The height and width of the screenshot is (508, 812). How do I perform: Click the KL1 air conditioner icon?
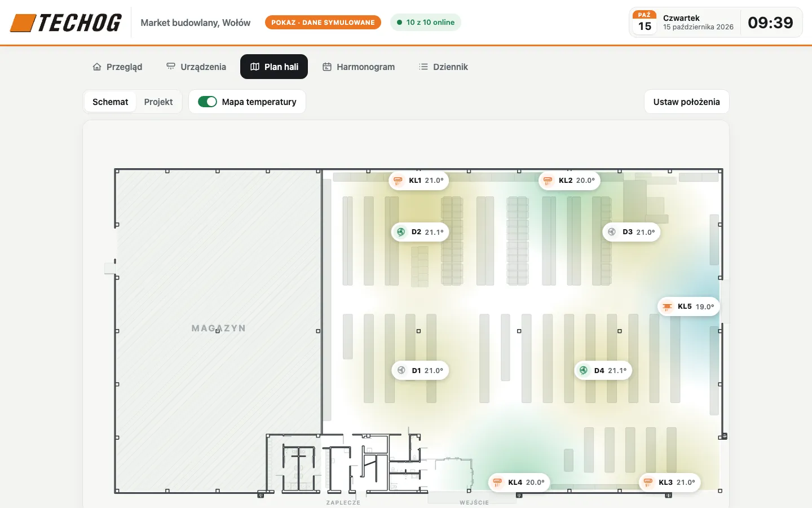pos(398,181)
